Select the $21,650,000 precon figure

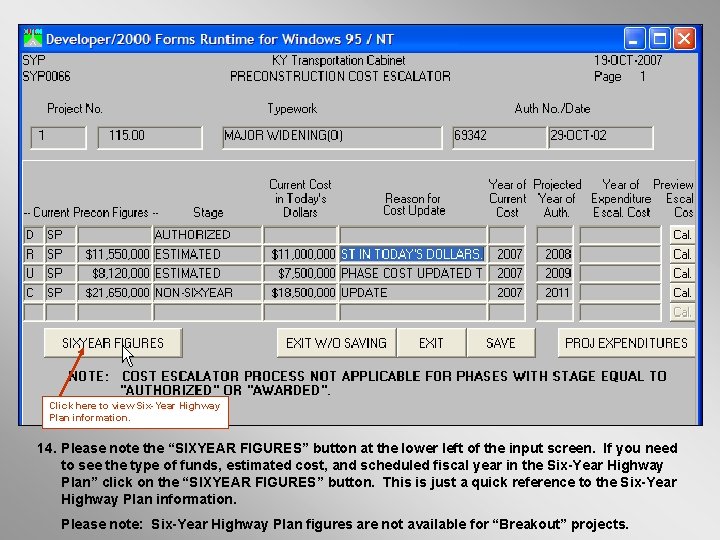click(x=114, y=292)
